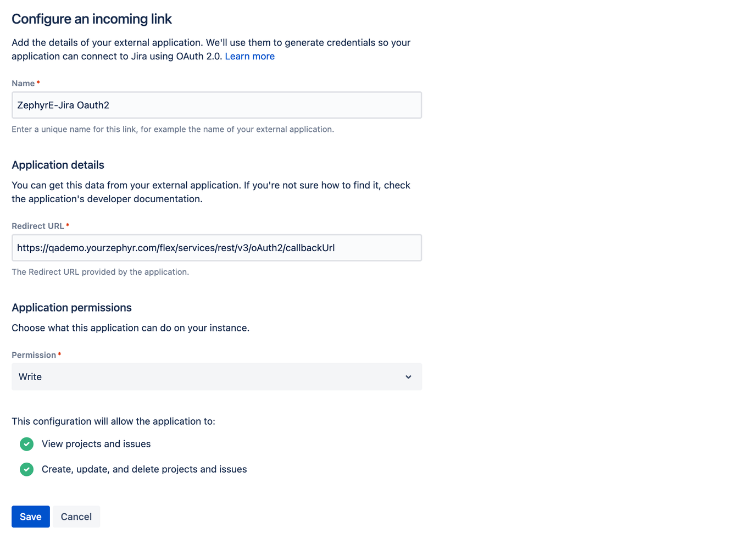
Task: Click the Name input containing ZephyrE-Jira Oauth2
Action: 216,105
